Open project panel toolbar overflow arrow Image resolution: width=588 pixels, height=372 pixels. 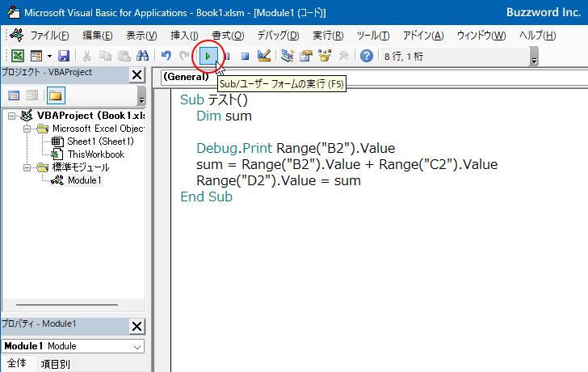pos(141,95)
